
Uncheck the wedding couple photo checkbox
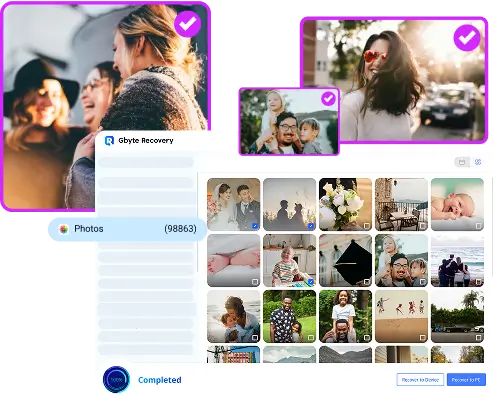coord(255,226)
